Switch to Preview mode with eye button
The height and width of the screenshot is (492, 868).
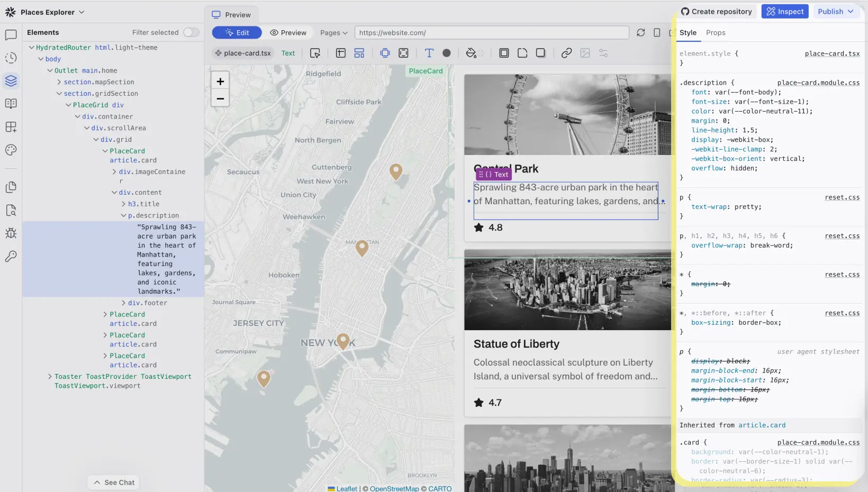(288, 33)
